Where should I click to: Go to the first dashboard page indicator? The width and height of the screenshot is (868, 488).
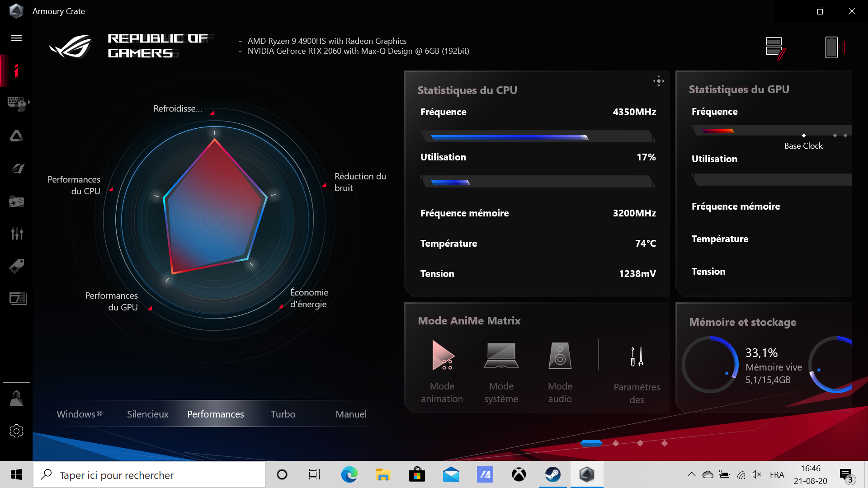tap(591, 443)
